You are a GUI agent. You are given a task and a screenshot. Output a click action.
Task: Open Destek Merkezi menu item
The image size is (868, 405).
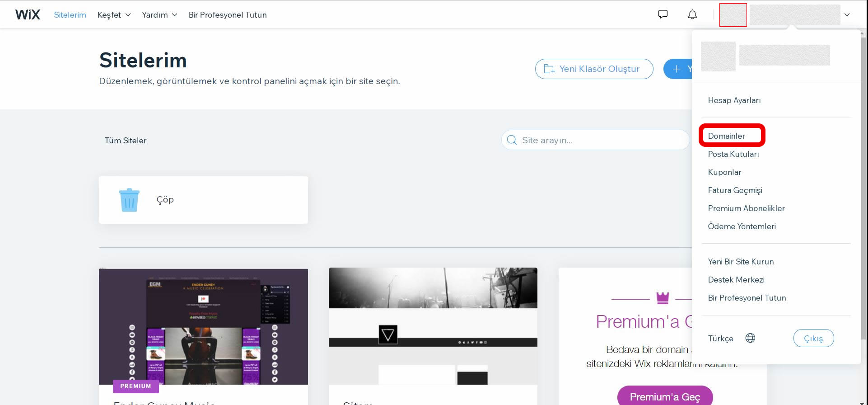[736, 280]
